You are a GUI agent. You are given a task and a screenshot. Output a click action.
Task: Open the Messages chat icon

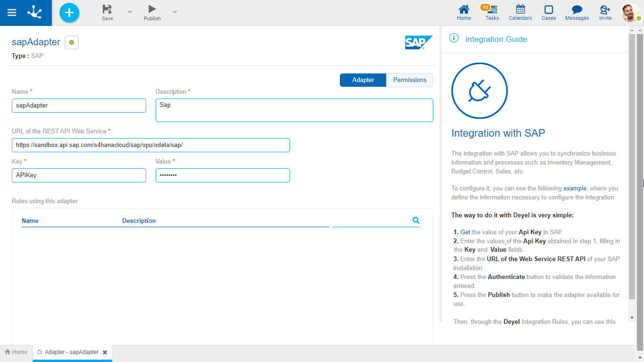click(577, 12)
